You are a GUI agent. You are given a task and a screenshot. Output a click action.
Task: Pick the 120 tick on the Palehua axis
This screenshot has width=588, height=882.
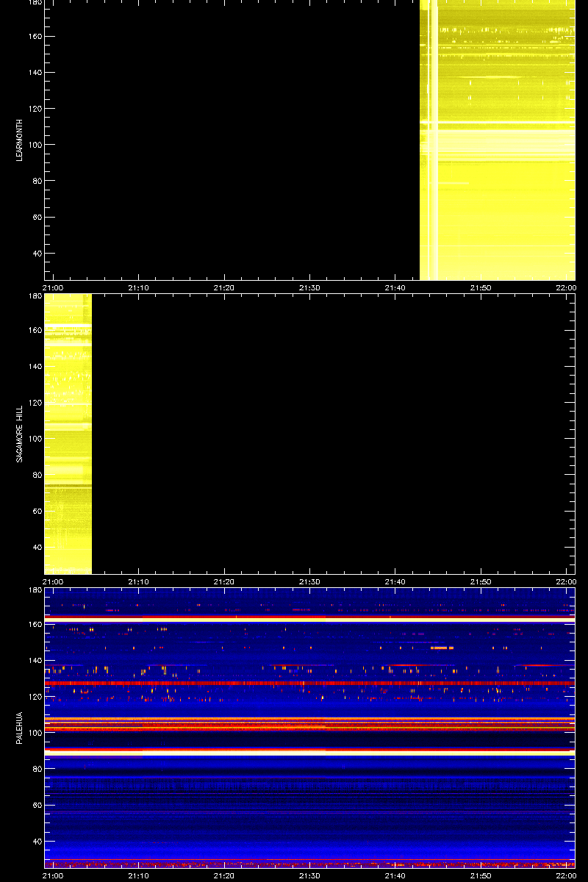34,696
